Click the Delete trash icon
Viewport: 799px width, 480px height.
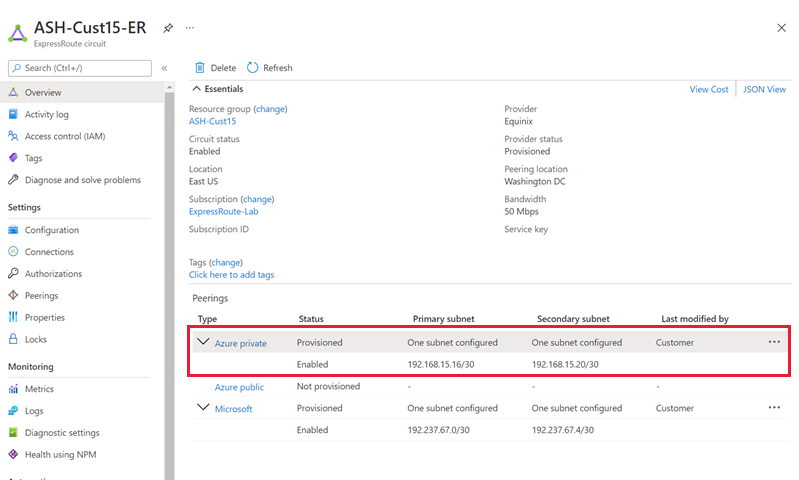pyautogui.click(x=200, y=68)
